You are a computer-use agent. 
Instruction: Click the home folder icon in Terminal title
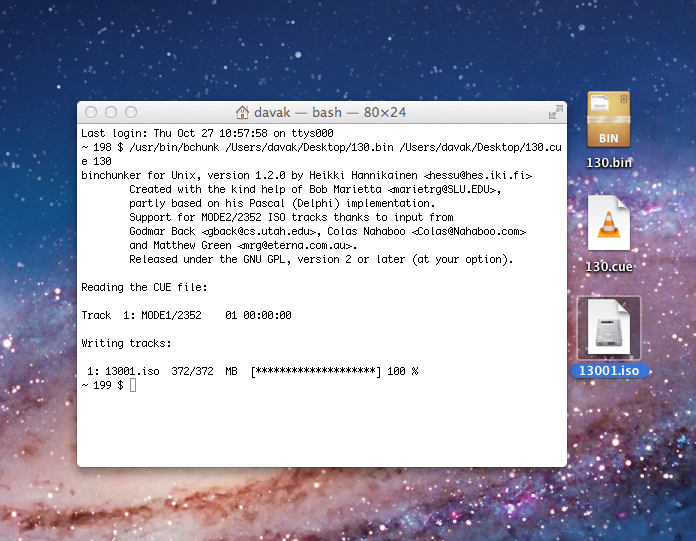pos(242,112)
